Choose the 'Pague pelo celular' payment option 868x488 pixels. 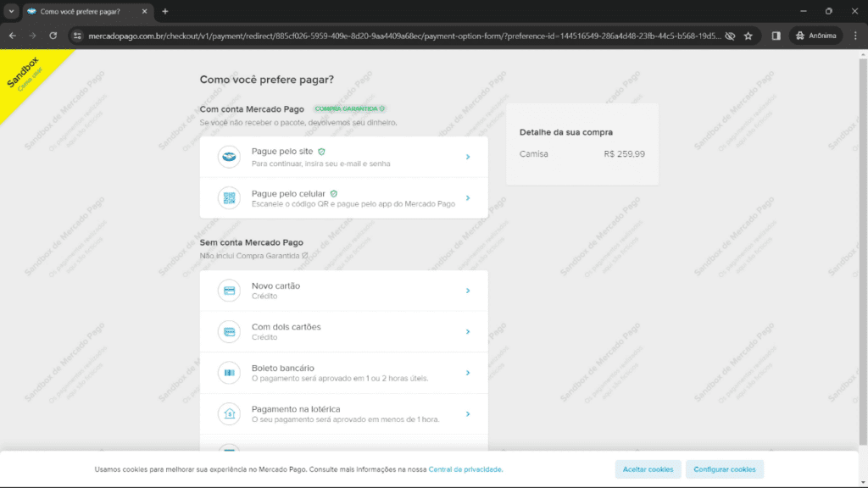344,198
